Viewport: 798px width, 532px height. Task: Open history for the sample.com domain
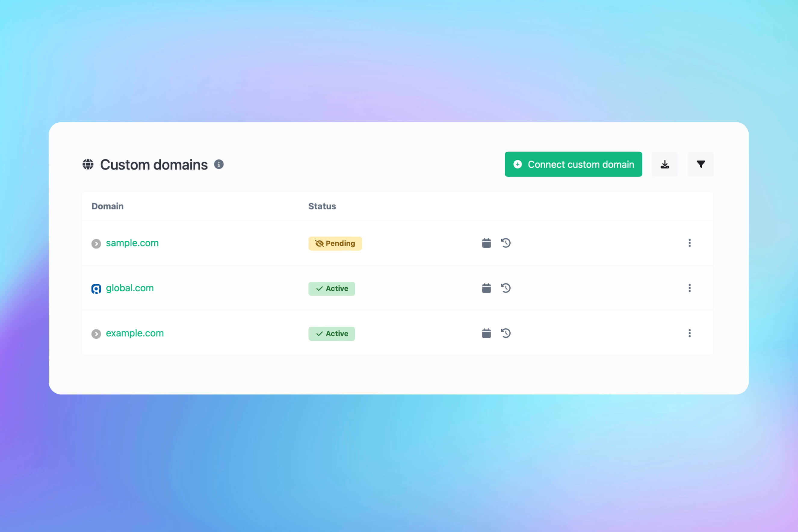(x=506, y=243)
